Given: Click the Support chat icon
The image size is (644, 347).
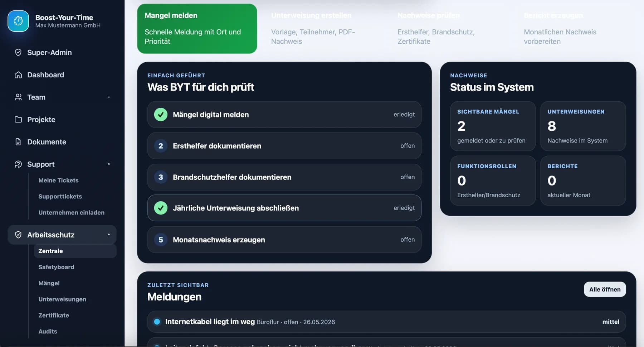Looking at the screenshot, I should (18, 164).
